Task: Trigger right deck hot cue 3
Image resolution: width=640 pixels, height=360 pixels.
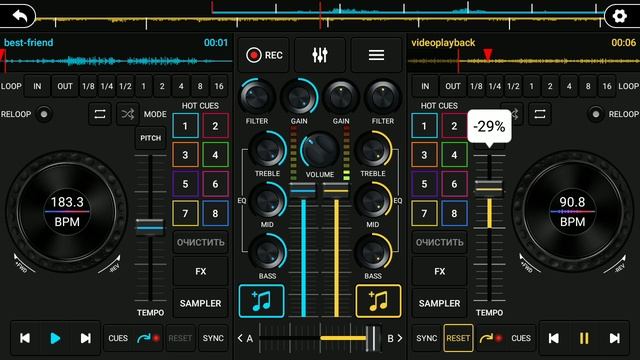Action: pyautogui.click(x=424, y=155)
